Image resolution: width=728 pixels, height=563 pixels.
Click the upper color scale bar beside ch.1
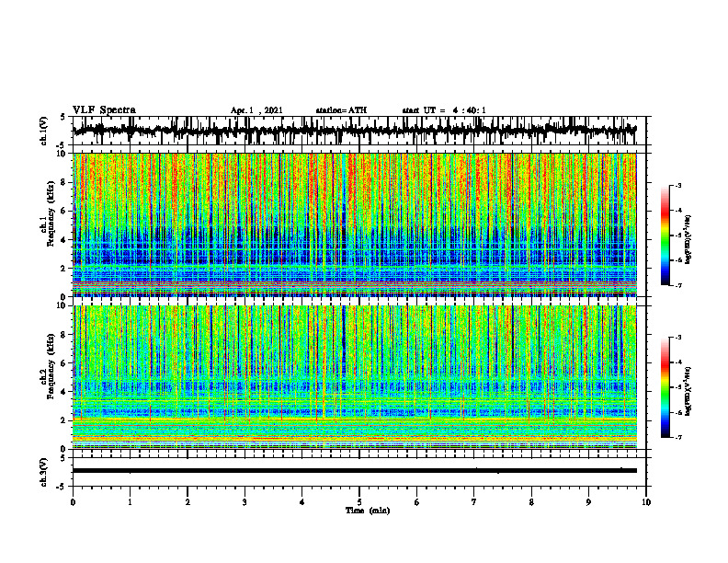(x=665, y=235)
